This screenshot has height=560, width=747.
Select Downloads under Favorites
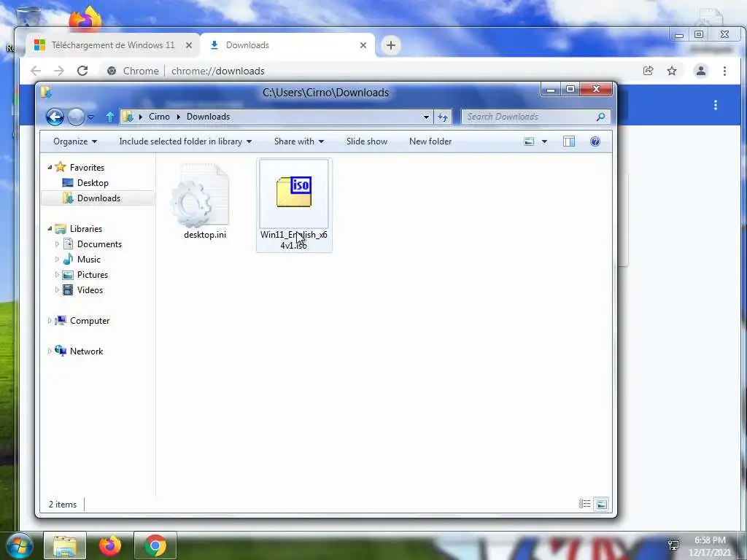point(98,198)
